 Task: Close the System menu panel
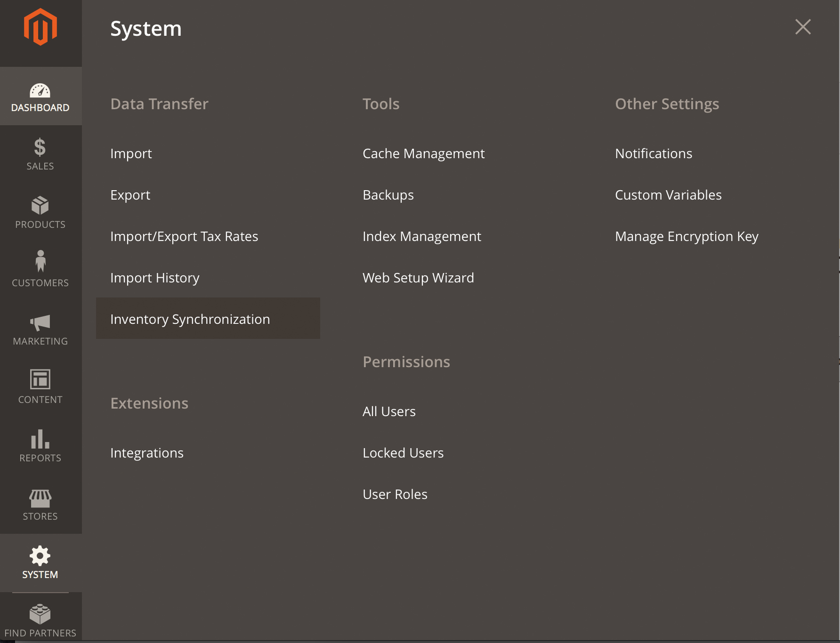click(x=803, y=27)
